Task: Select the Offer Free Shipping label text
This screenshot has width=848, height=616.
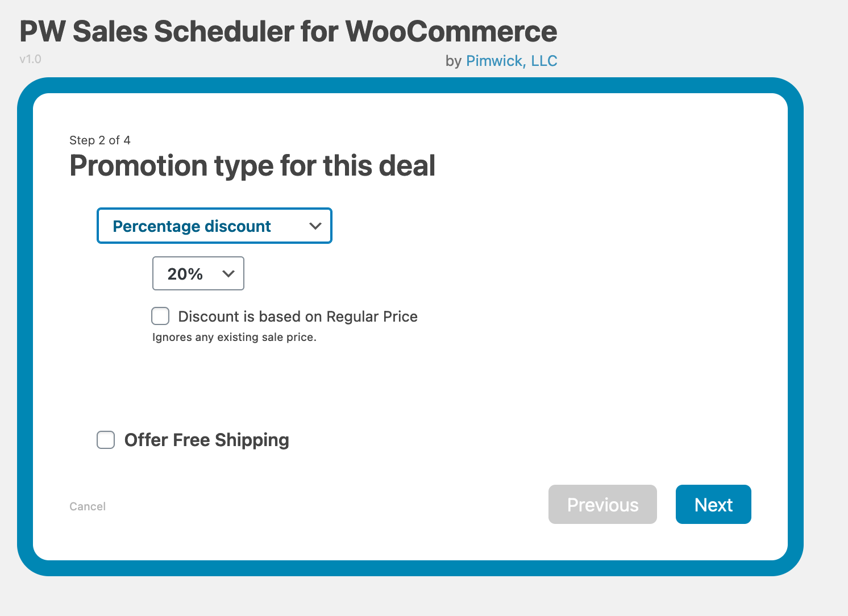Action: (x=207, y=440)
